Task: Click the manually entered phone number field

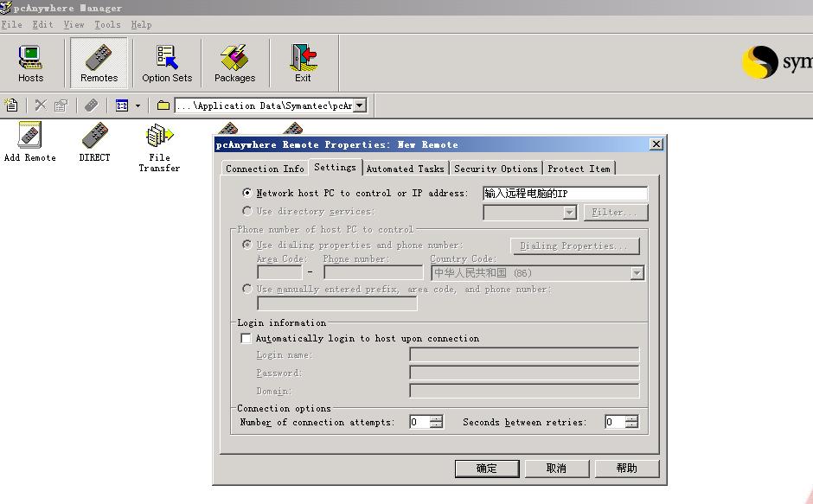Action: point(337,303)
